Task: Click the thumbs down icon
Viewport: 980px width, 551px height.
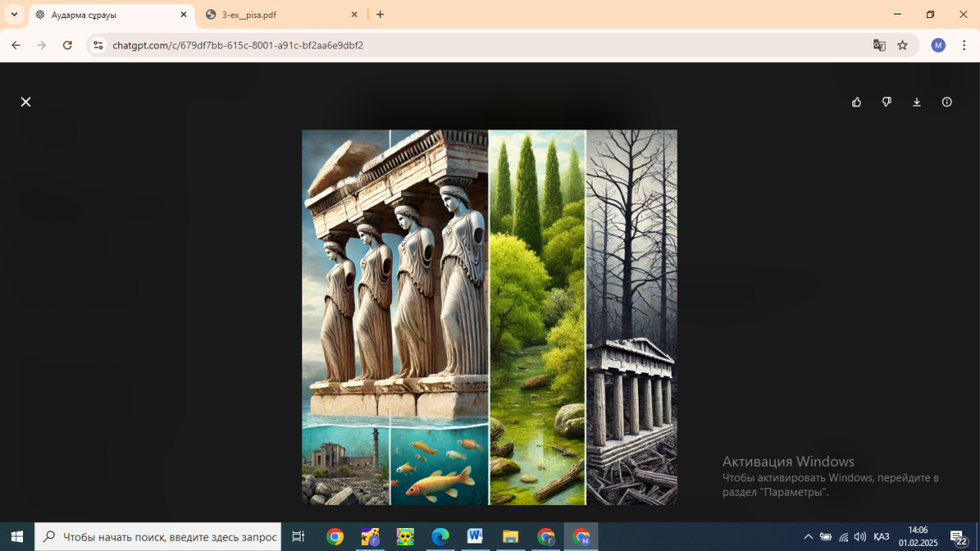Action: (886, 102)
